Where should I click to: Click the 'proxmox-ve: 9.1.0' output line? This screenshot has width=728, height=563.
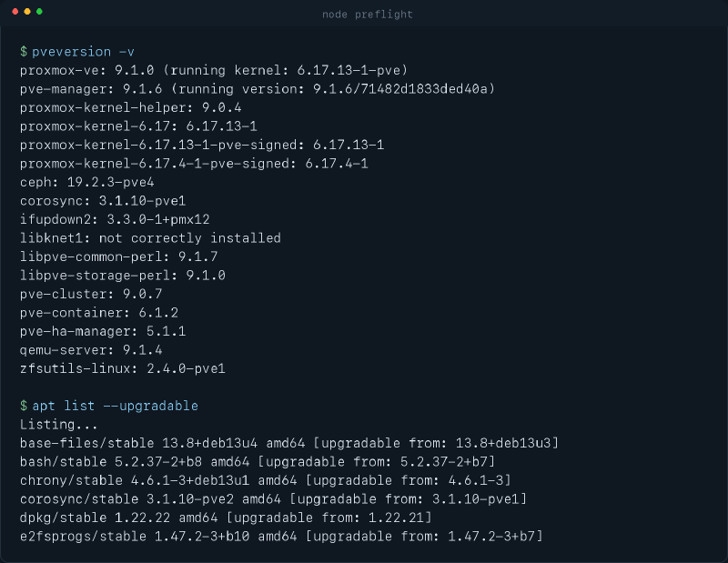pos(214,70)
